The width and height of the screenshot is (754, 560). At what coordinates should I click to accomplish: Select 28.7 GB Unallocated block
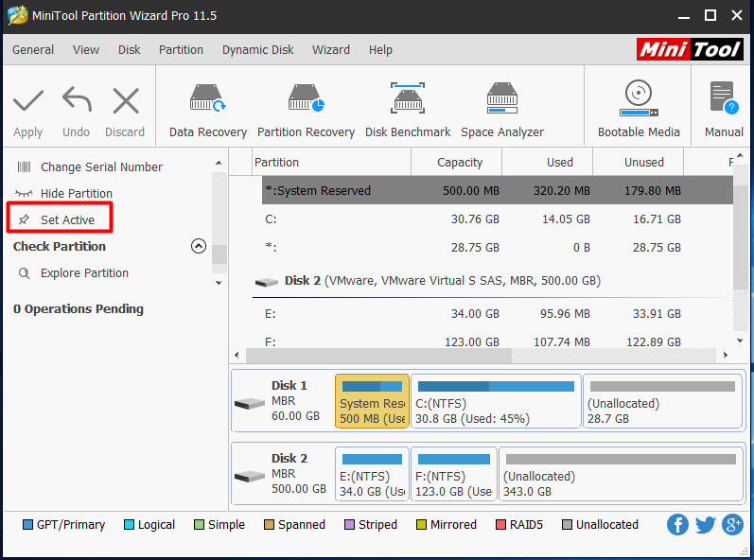coord(662,401)
